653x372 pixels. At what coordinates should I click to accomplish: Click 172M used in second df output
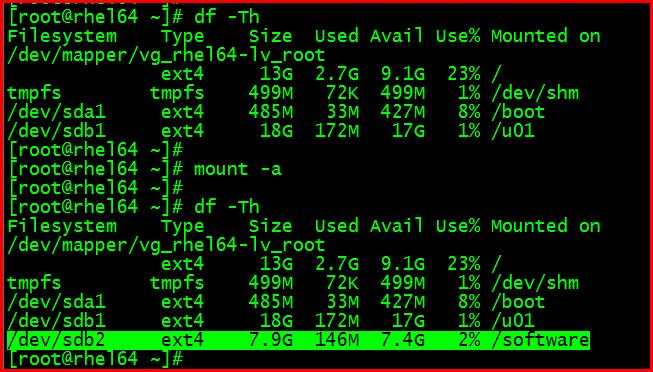[336, 321]
